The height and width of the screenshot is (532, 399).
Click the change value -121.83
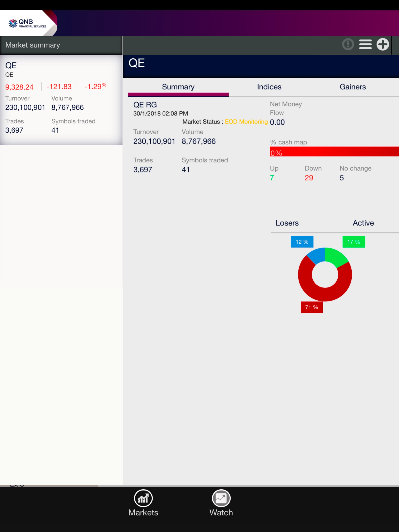tap(59, 87)
